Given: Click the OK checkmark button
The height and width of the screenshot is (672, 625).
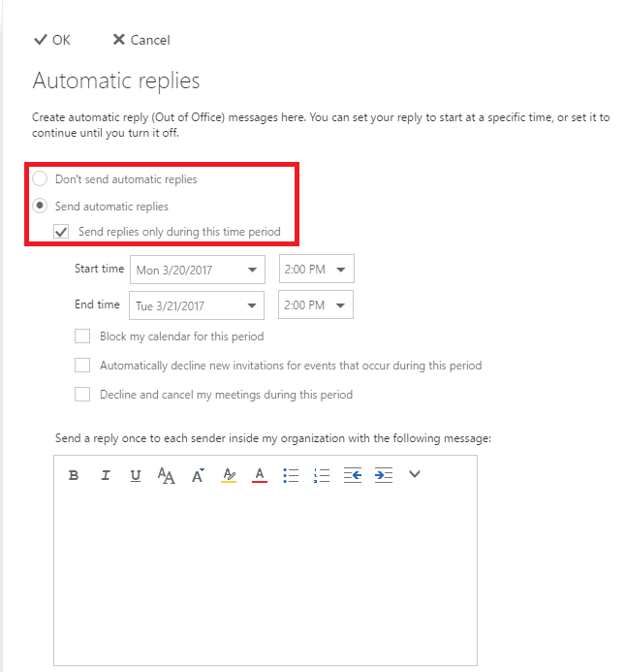Looking at the screenshot, I should point(51,40).
